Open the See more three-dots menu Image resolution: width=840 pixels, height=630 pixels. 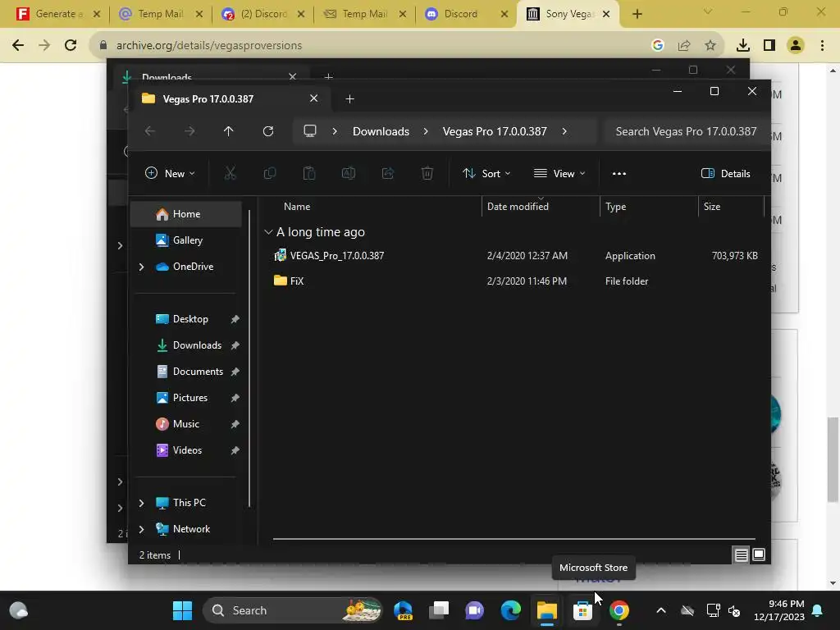(619, 174)
